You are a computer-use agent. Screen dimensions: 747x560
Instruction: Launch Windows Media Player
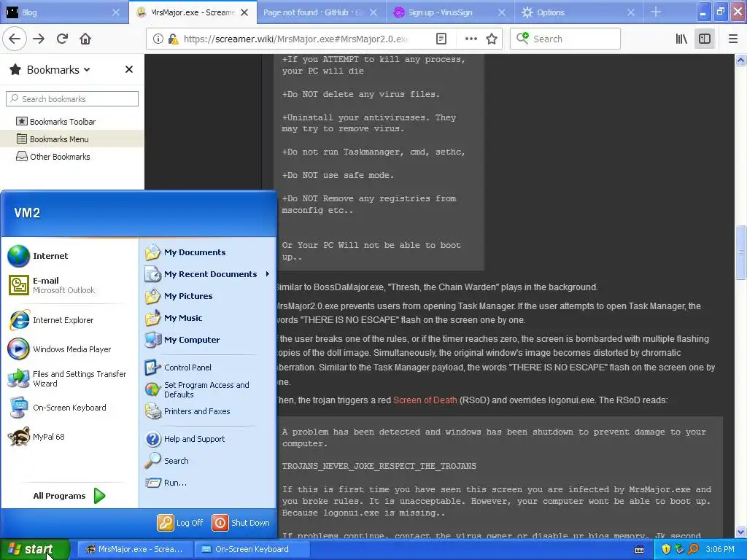pyautogui.click(x=71, y=349)
